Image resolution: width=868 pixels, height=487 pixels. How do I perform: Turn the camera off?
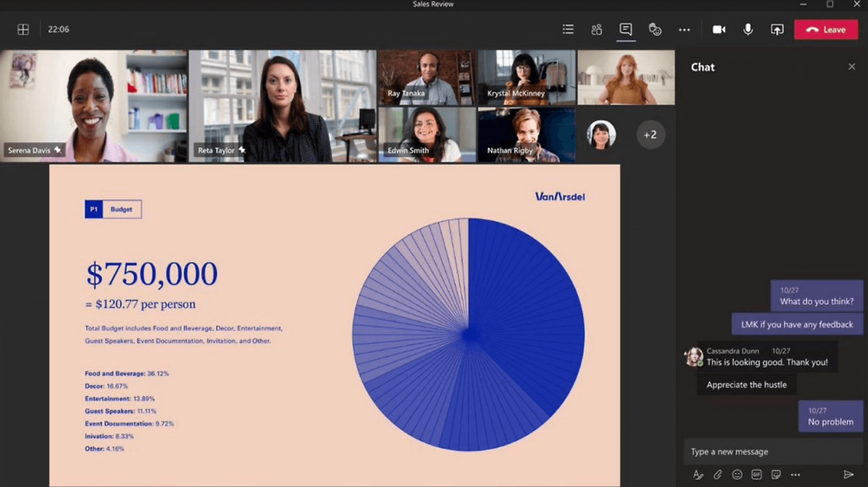point(719,30)
